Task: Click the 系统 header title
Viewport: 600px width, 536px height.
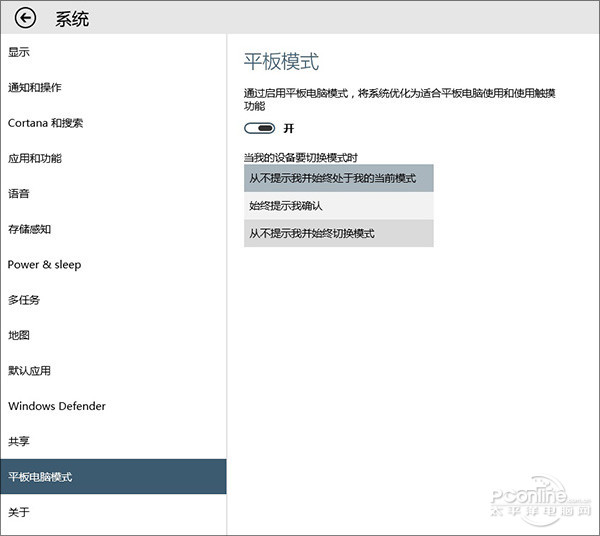Action: point(72,19)
